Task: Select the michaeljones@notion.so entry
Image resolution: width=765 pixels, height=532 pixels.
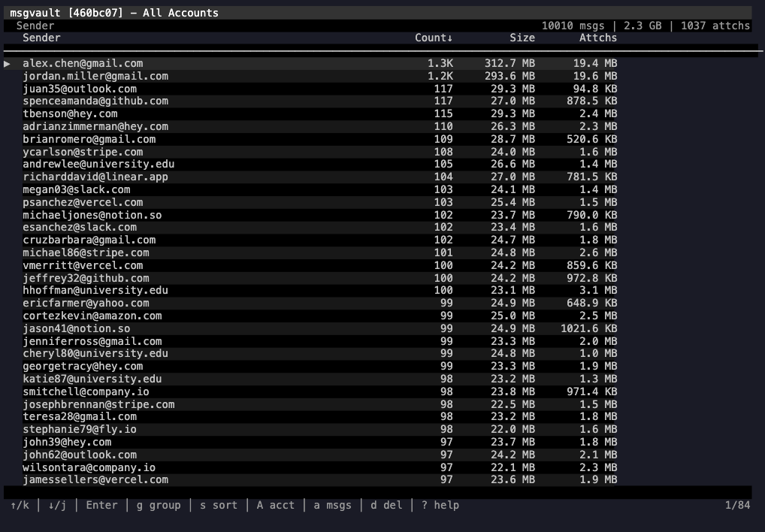Action: (92, 215)
